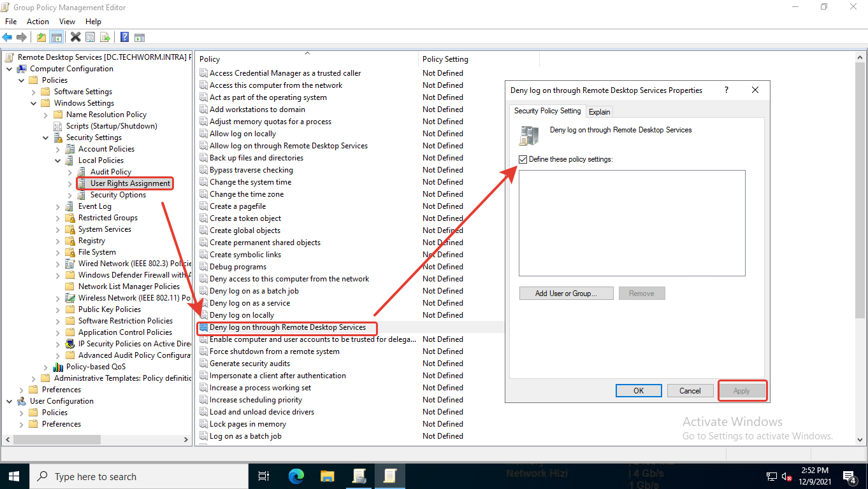This screenshot has height=489, width=868.
Task: Click the blue Back arrow in toolbar
Action: [x=8, y=38]
